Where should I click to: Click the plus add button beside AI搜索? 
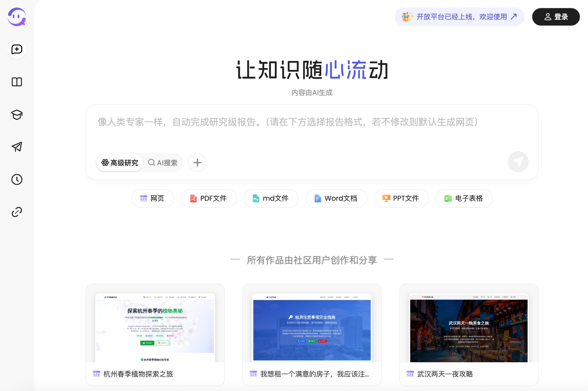tap(197, 163)
